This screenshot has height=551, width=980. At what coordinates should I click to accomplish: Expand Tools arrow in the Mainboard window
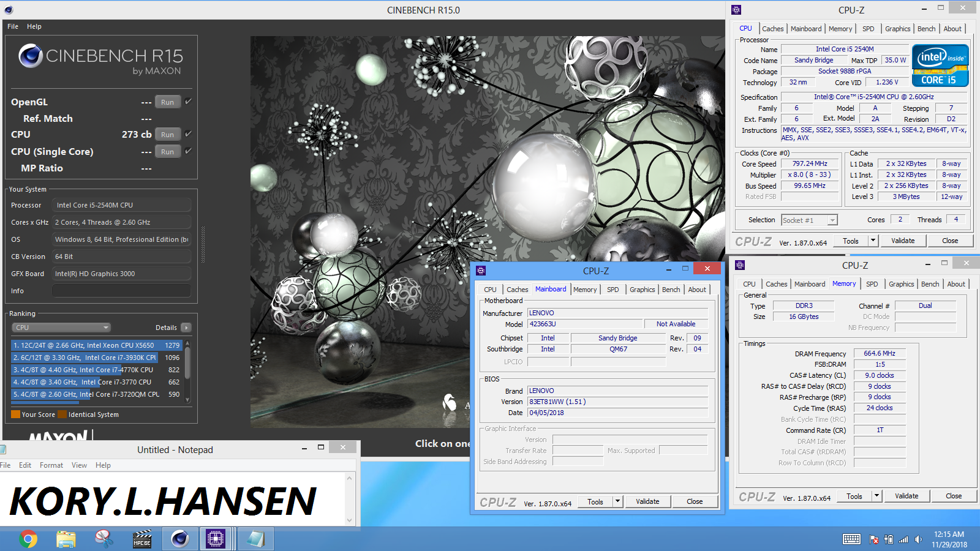pyautogui.click(x=617, y=501)
